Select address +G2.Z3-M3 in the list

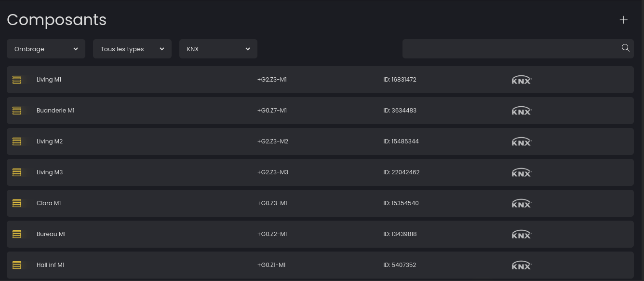(272, 172)
